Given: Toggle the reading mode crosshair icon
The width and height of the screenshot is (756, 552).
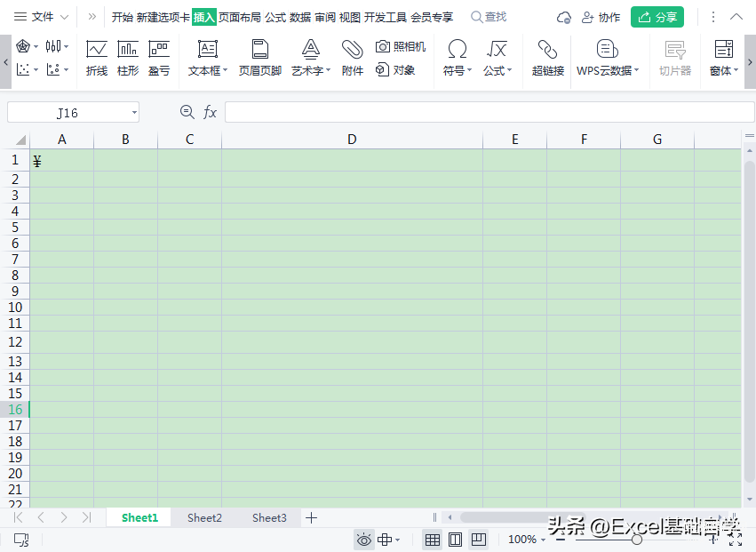Looking at the screenshot, I should click(x=385, y=540).
